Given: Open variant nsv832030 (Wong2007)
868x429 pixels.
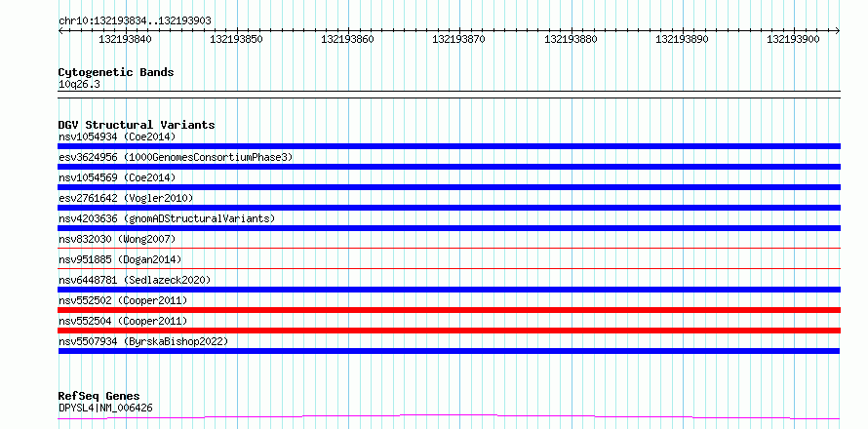Looking at the screenshot, I should tap(117, 239).
